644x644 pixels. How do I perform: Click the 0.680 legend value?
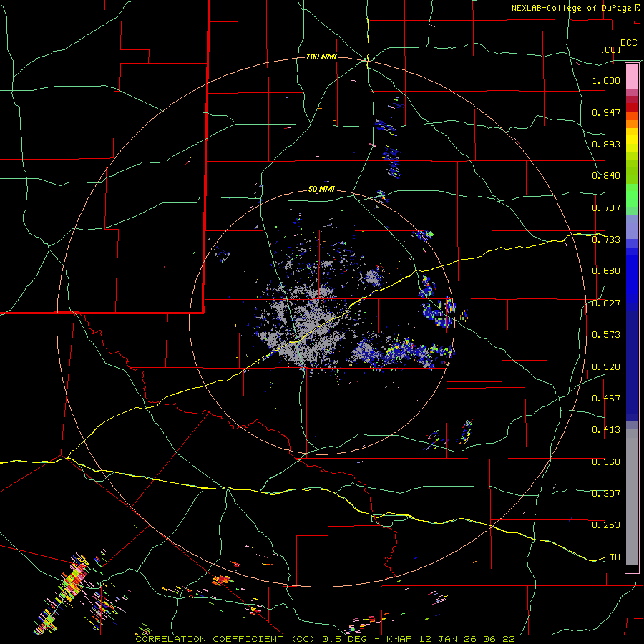coord(606,271)
